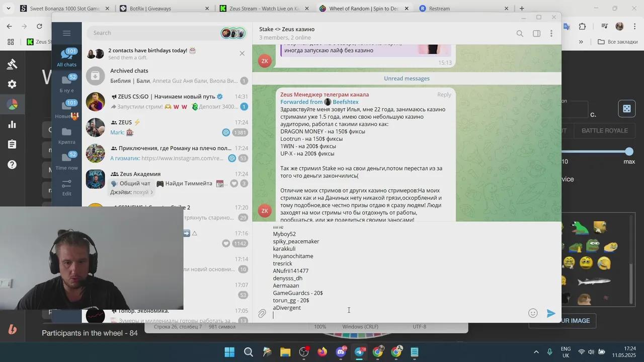
Task: Open Chrome profile avatar
Action: pos(619,26)
